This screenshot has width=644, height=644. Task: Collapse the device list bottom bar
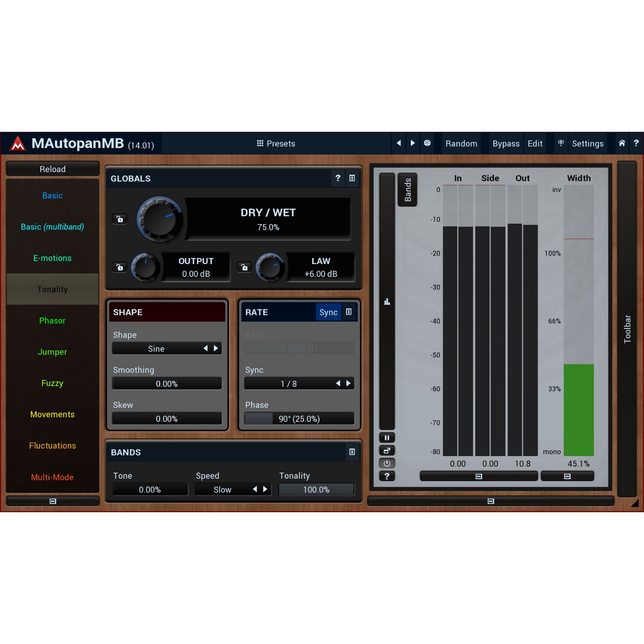[52, 501]
